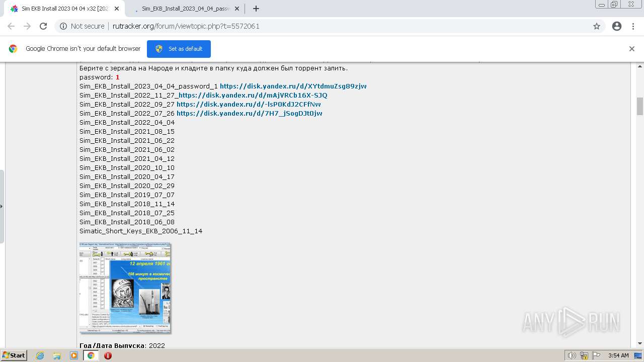The image size is (644, 362).
Task: Click the Sim_EKB_Install_2021_04_12 text
Action: (127, 158)
